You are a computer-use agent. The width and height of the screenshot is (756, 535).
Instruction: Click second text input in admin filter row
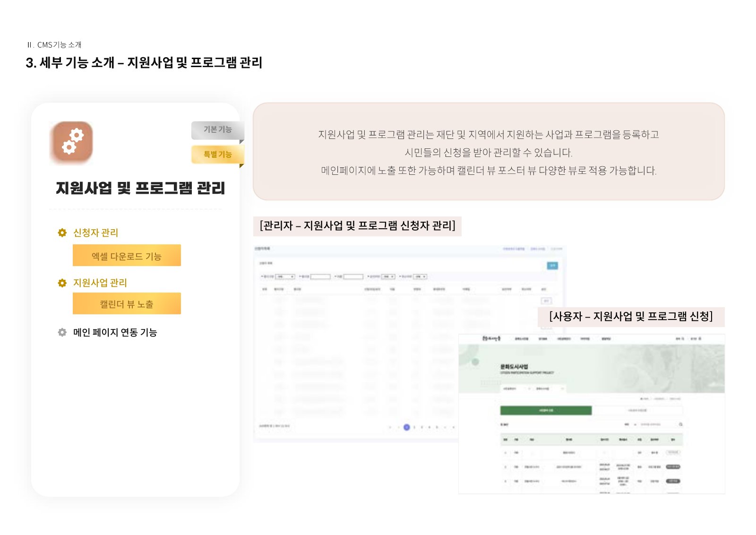coord(353,276)
